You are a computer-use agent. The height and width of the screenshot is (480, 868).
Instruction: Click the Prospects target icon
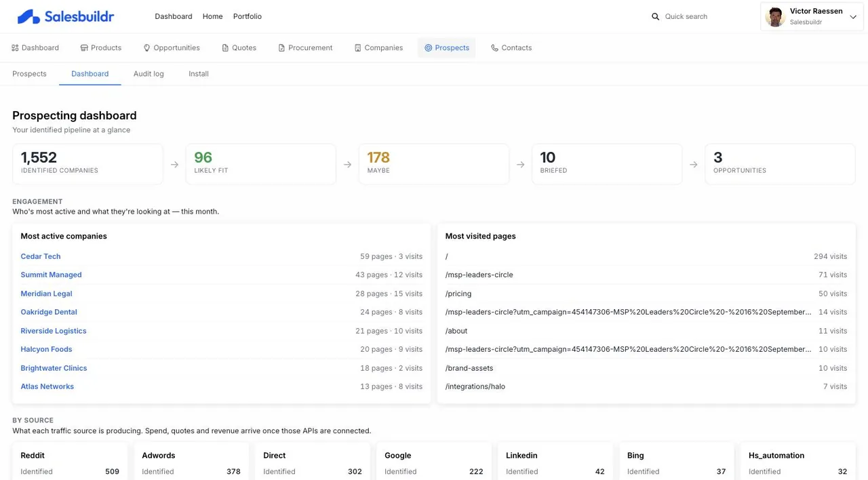point(428,48)
